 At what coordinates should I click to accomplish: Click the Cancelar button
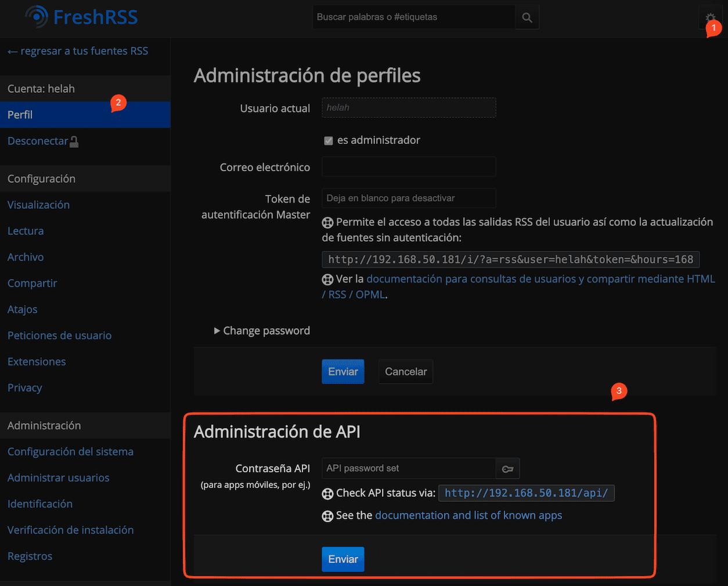[x=405, y=372]
